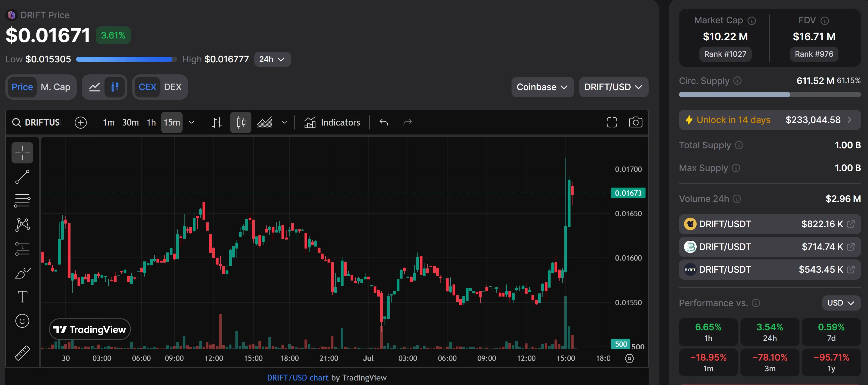Image resolution: width=868 pixels, height=385 pixels.
Task: Click the Max Supply info icon
Action: pyautogui.click(x=736, y=168)
